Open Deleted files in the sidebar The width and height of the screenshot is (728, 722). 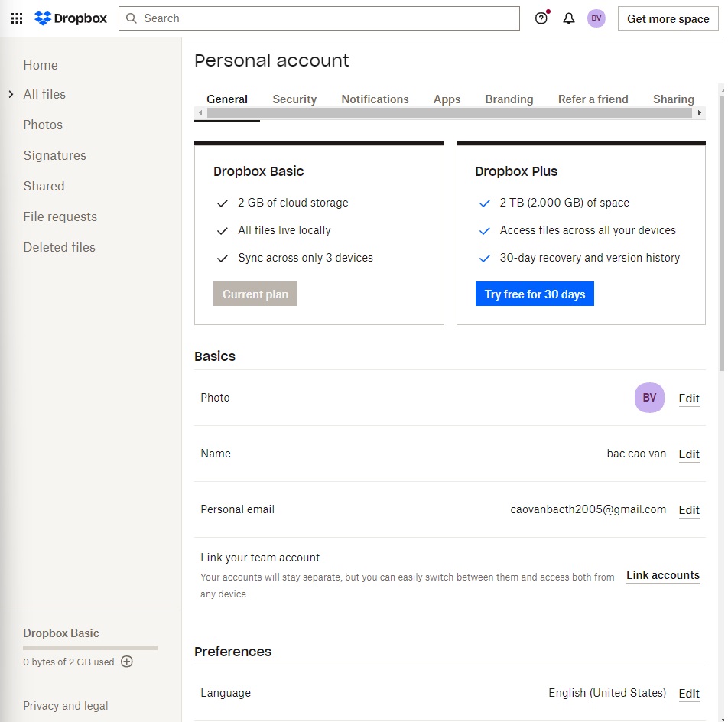(x=59, y=248)
